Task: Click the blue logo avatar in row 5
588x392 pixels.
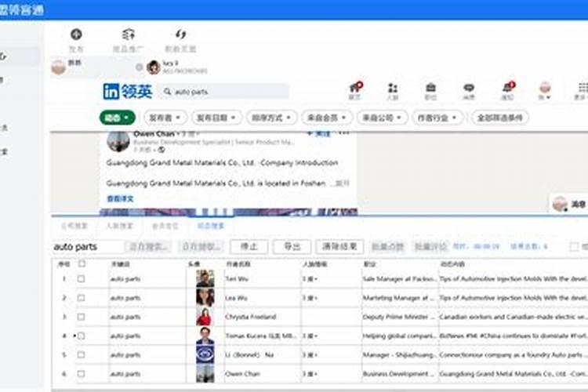Action: (x=205, y=355)
